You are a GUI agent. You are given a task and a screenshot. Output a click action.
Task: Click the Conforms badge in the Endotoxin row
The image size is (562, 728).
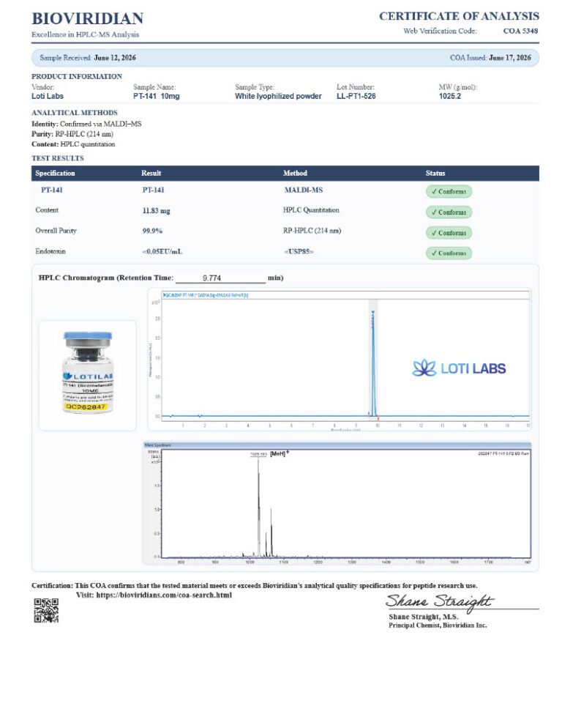point(449,253)
